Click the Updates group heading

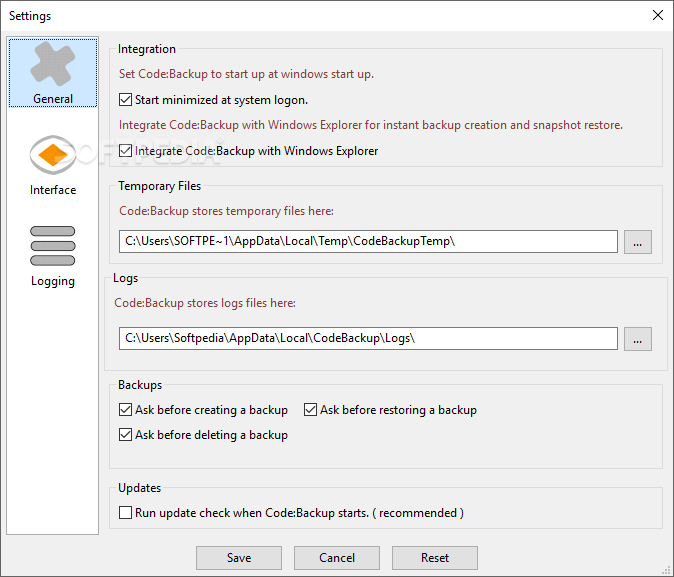(x=139, y=488)
